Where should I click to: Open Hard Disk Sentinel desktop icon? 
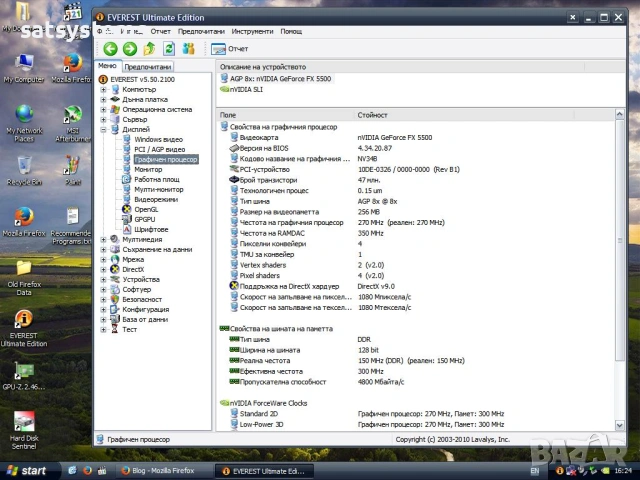point(24,430)
